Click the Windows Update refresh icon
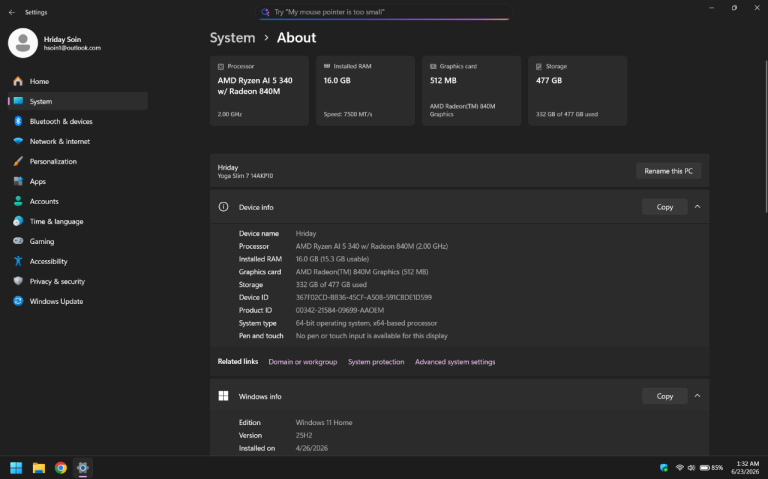 pos(18,301)
